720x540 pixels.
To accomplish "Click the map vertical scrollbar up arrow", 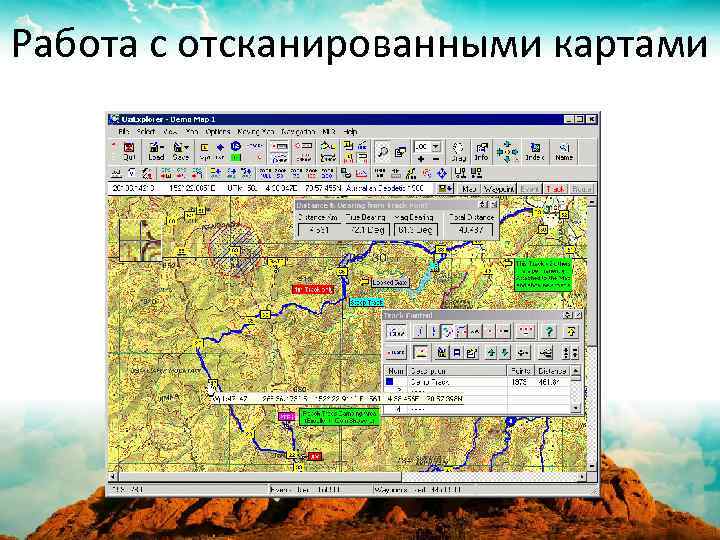I will [592, 202].
